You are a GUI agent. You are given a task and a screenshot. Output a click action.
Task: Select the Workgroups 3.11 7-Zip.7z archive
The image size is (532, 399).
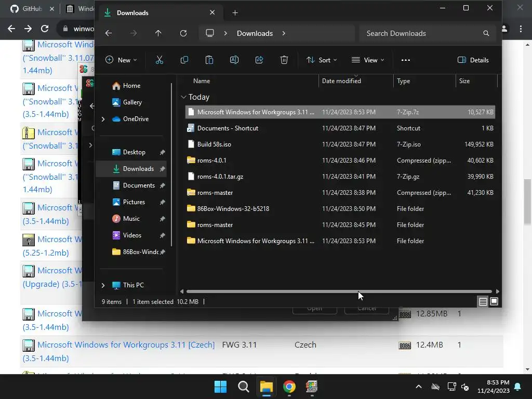point(340,112)
